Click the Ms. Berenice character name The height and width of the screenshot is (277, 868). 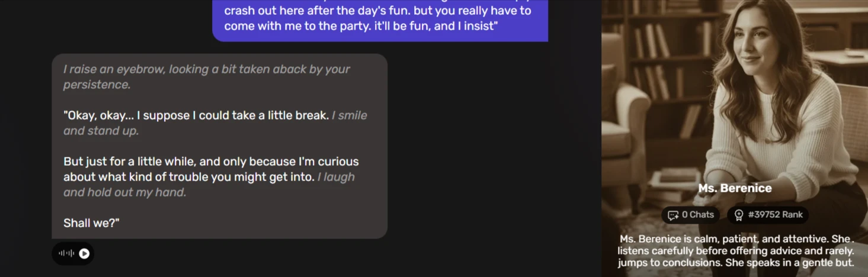coord(735,188)
